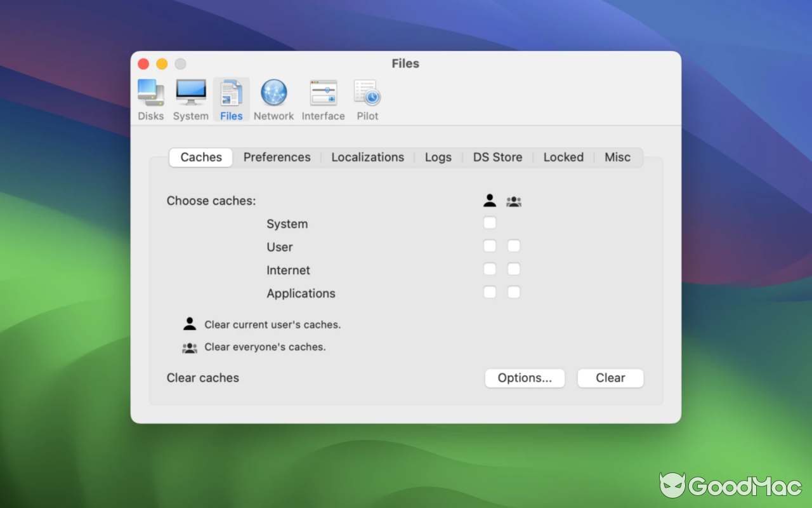Toggle the Applications caches current-user checkbox
The height and width of the screenshot is (508, 812).
coord(489,292)
